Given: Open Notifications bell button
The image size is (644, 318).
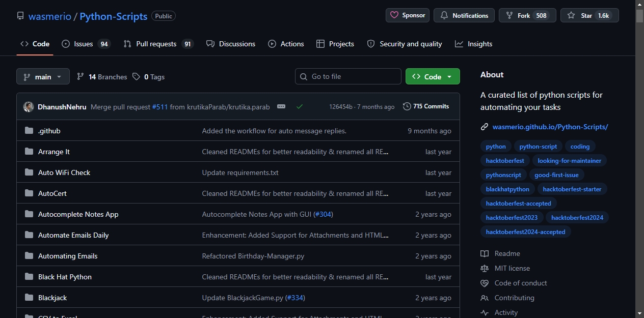Looking at the screenshot, I should tap(464, 15).
